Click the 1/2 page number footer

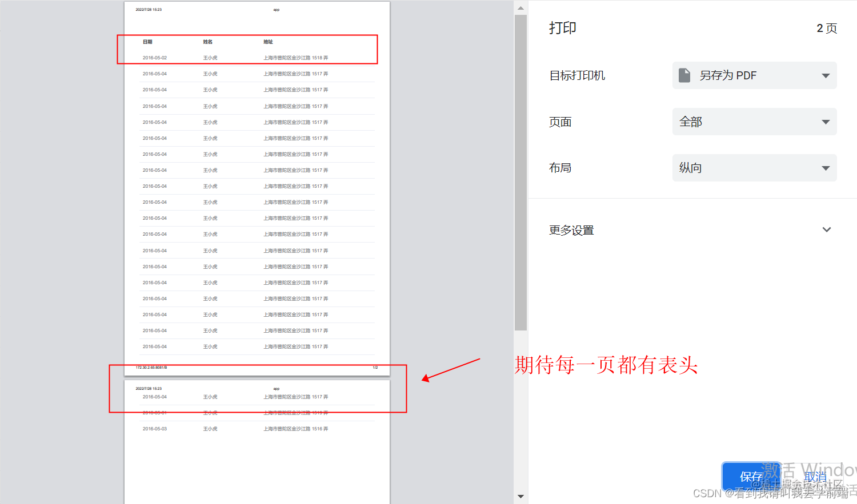(375, 368)
